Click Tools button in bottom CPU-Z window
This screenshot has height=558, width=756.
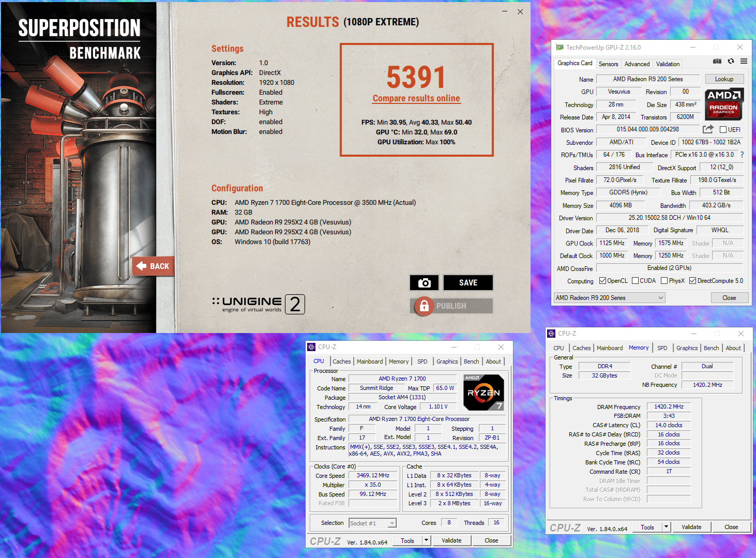click(407, 540)
